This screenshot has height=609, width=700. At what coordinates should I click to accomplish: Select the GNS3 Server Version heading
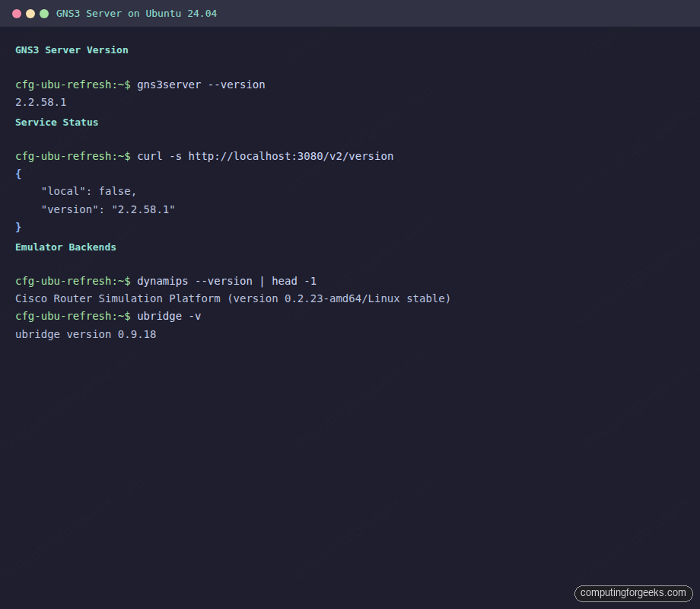pos(71,49)
